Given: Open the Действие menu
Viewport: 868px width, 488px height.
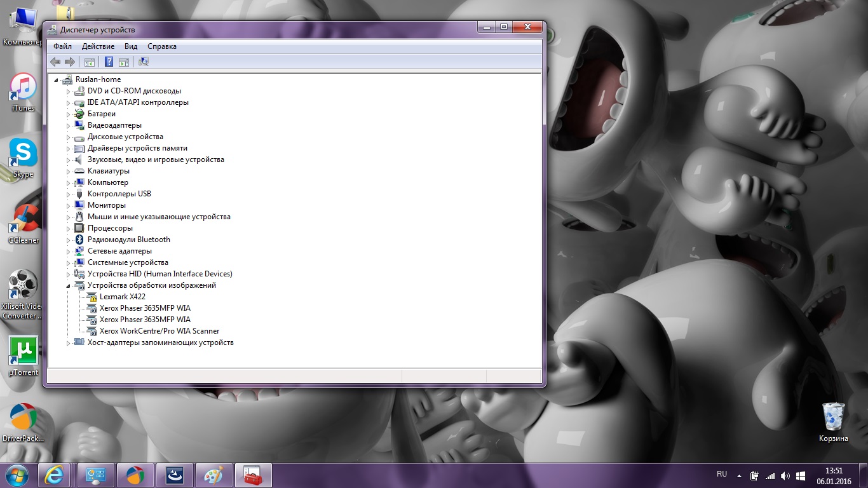Looking at the screenshot, I should pyautogui.click(x=98, y=46).
